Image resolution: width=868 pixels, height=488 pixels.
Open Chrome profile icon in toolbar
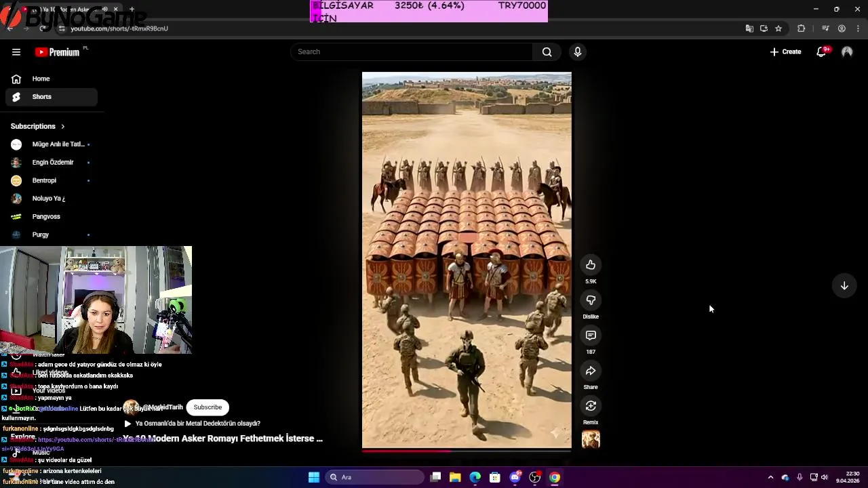842,28
